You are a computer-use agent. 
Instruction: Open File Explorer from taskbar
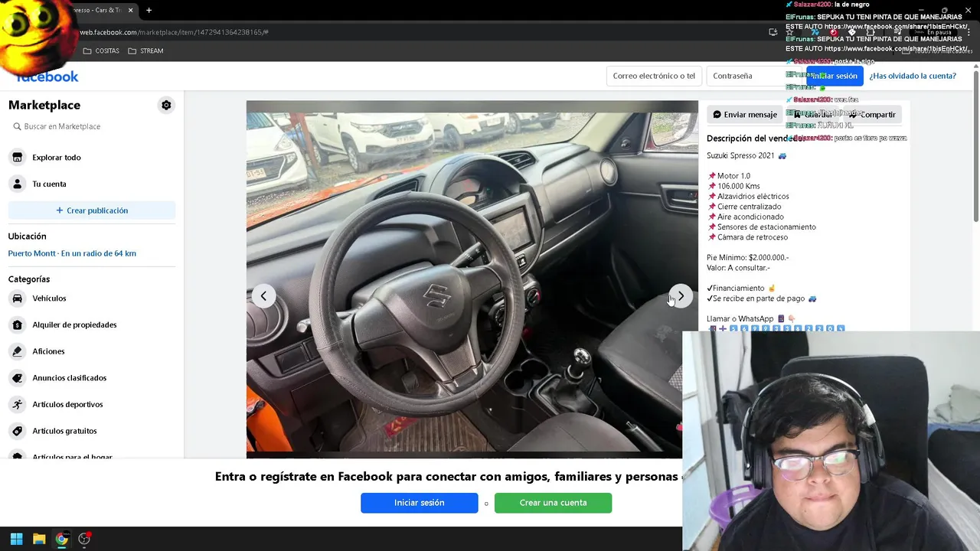point(39,539)
